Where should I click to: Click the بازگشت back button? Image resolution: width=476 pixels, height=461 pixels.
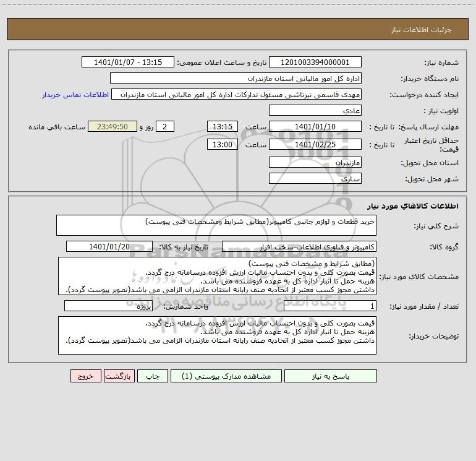(119, 376)
